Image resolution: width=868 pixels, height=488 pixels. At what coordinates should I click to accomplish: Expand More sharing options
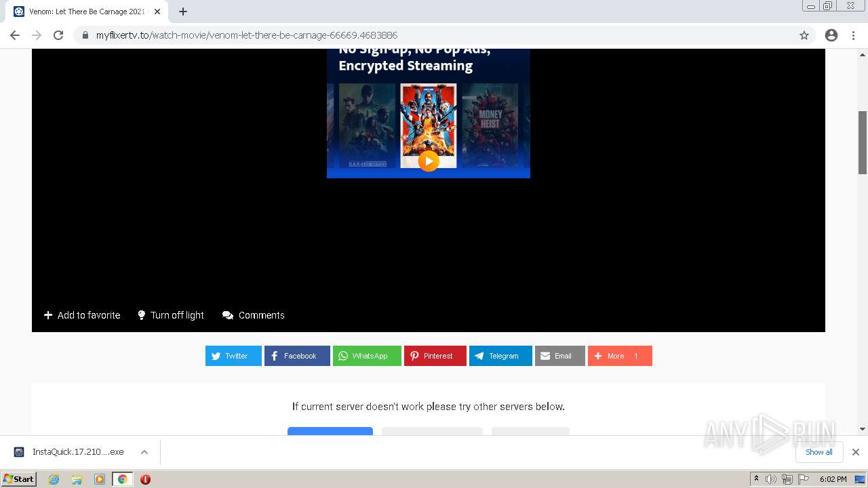[620, 356]
